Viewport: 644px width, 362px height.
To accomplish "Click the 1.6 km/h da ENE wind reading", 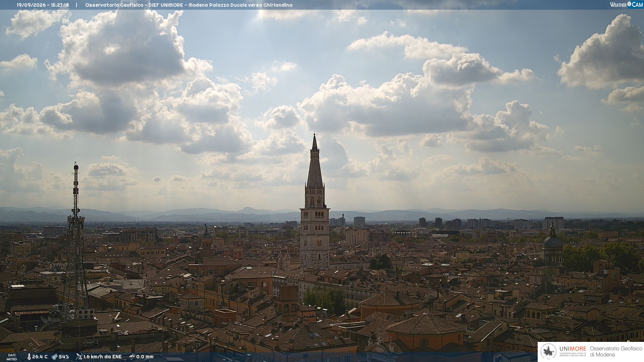I will point(102,357).
